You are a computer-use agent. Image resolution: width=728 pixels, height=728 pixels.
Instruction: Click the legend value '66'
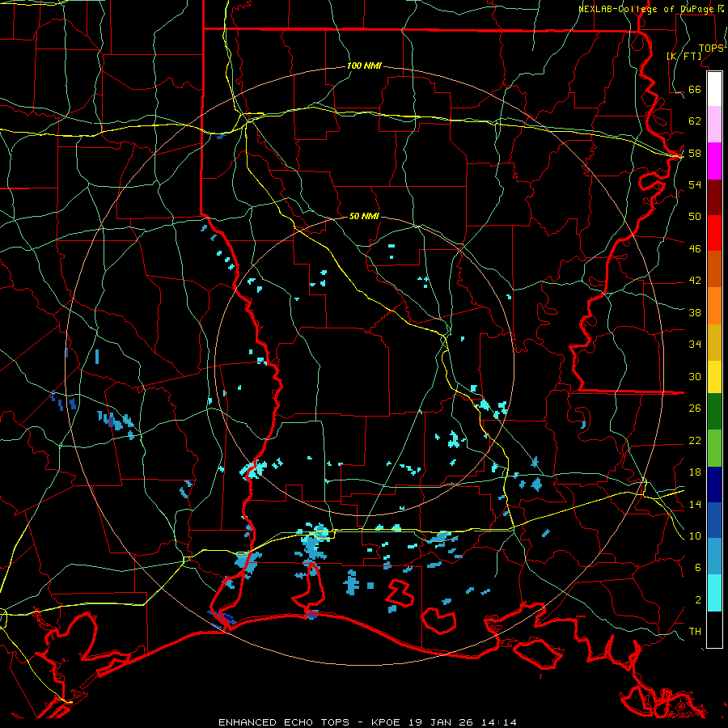pos(695,89)
